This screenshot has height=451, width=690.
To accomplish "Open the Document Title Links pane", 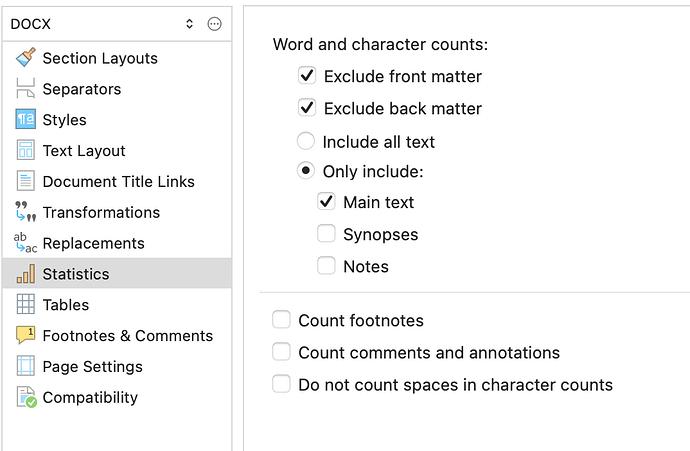I will (x=118, y=181).
